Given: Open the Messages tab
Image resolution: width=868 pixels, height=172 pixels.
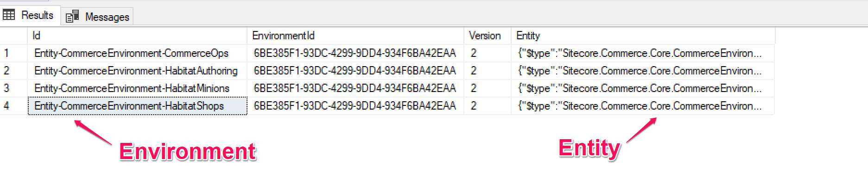Looking at the screenshot, I should click(98, 17).
